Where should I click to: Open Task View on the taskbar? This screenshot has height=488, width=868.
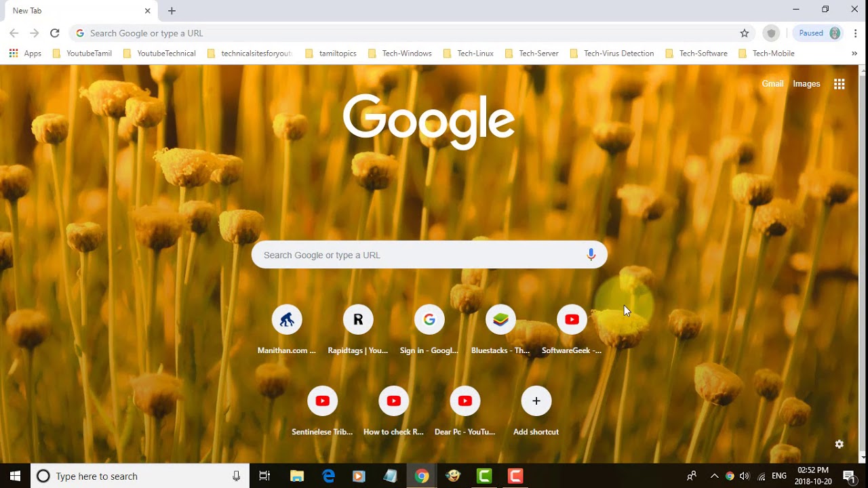(x=265, y=476)
